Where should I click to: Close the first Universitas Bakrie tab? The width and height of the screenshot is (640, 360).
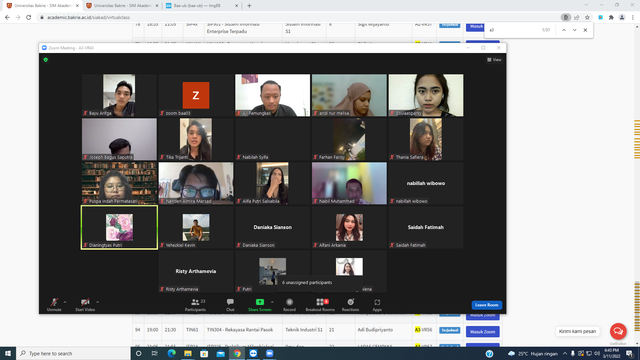77,6
